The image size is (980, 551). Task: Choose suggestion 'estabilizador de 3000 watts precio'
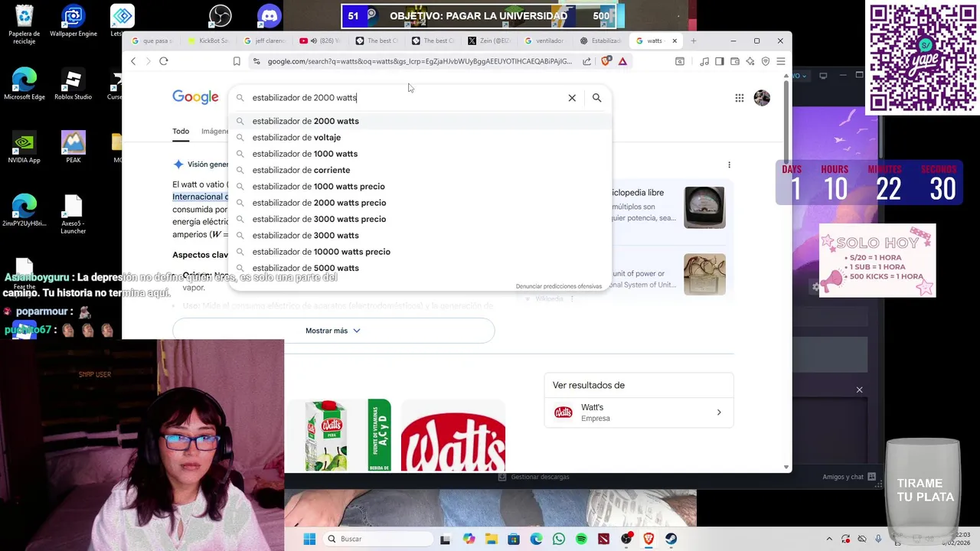click(x=420, y=219)
